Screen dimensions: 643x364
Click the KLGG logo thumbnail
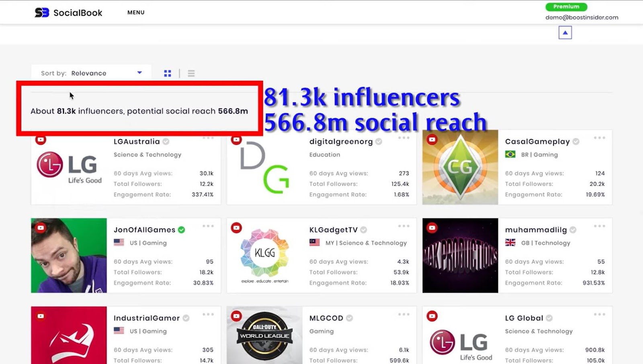coord(264,256)
